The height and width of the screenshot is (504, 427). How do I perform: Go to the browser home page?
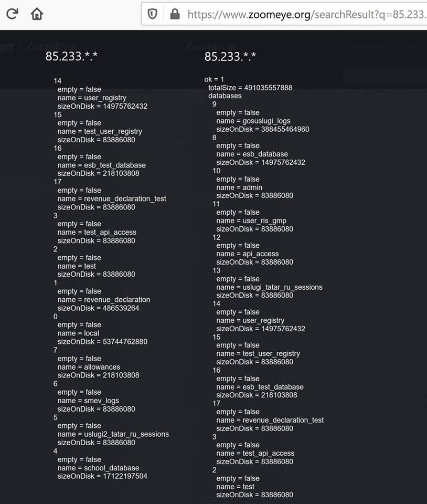37,14
